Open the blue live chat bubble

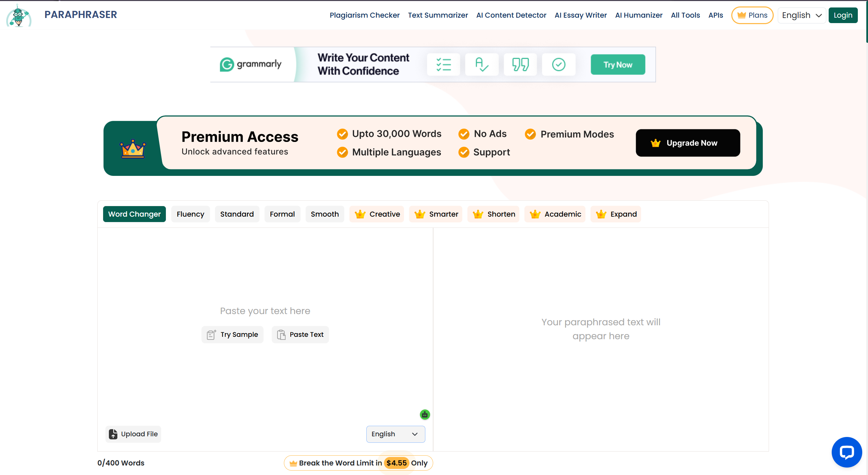[847, 452]
